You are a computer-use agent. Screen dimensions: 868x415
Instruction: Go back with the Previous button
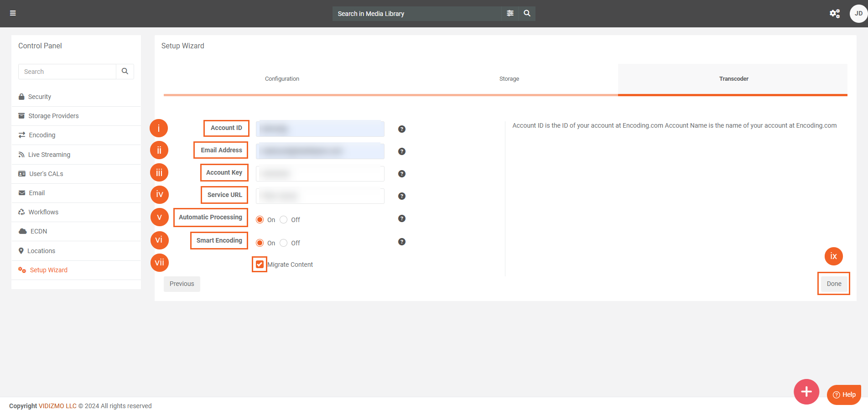pos(182,284)
